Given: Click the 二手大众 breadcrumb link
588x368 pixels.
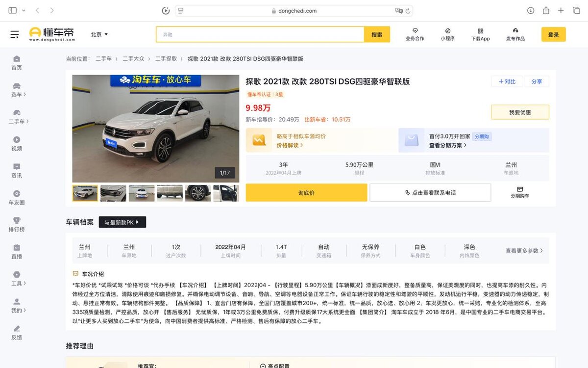Looking at the screenshot, I should point(133,59).
